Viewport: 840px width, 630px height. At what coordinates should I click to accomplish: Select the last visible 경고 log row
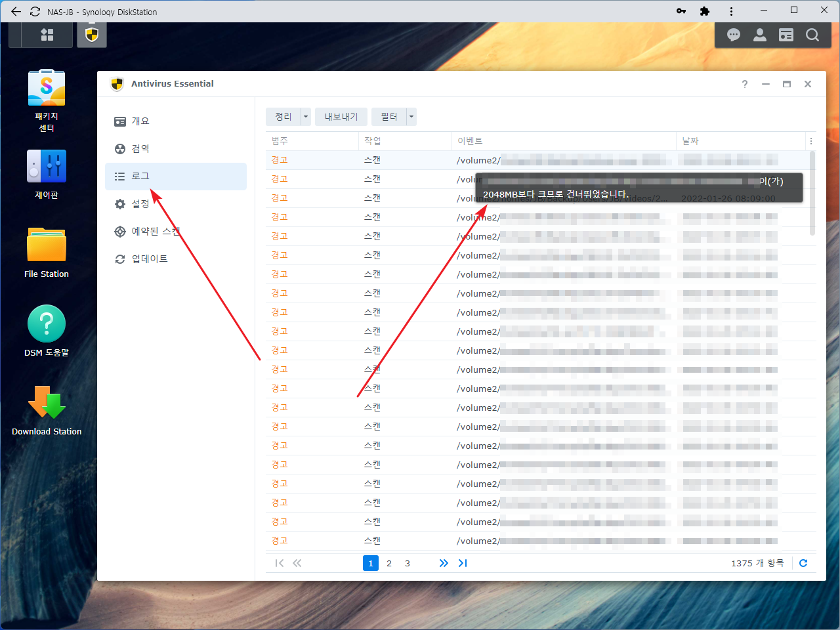tap(537, 541)
